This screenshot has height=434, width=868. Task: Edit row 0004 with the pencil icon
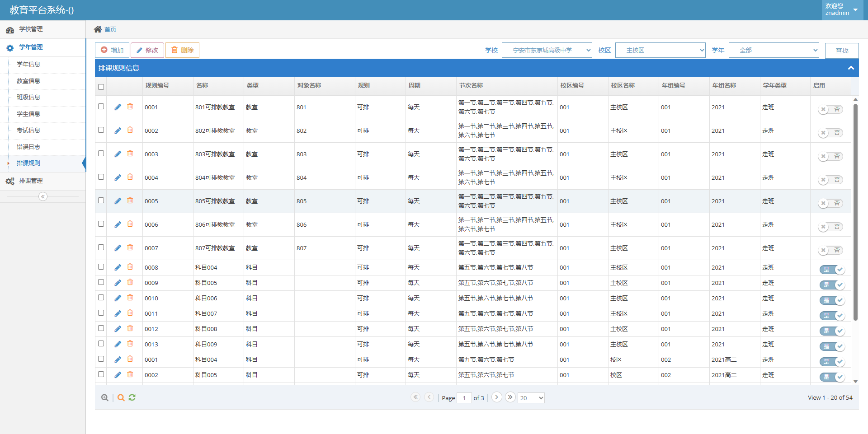coord(118,177)
